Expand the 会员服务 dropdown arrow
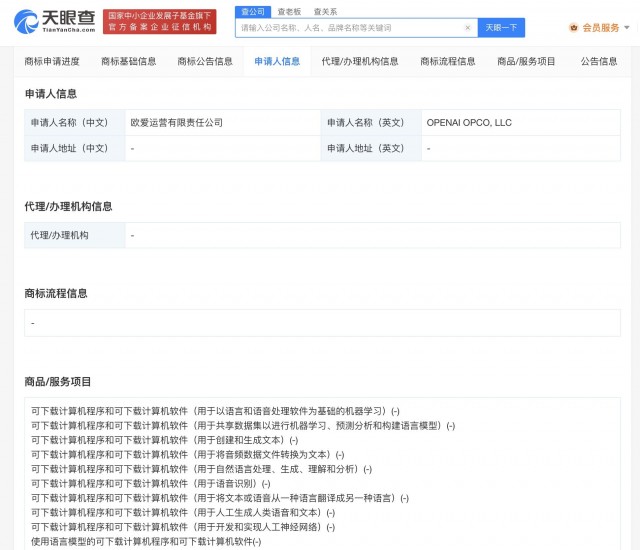The width and height of the screenshot is (640, 550). click(627, 28)
